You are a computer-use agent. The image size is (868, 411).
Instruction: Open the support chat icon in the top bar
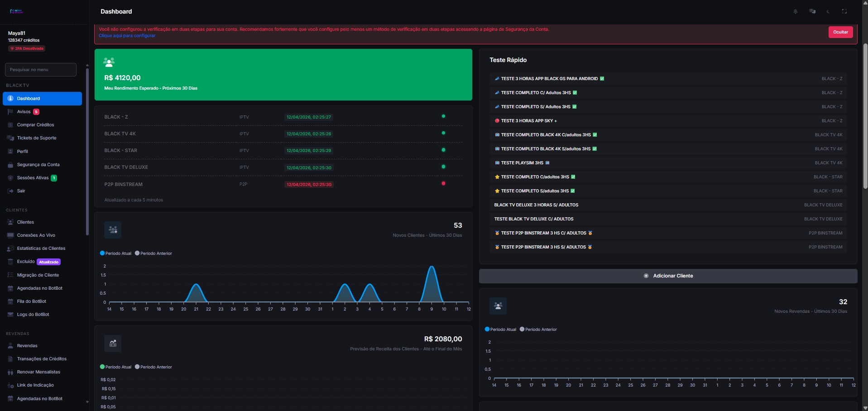[x=812, y=11]
